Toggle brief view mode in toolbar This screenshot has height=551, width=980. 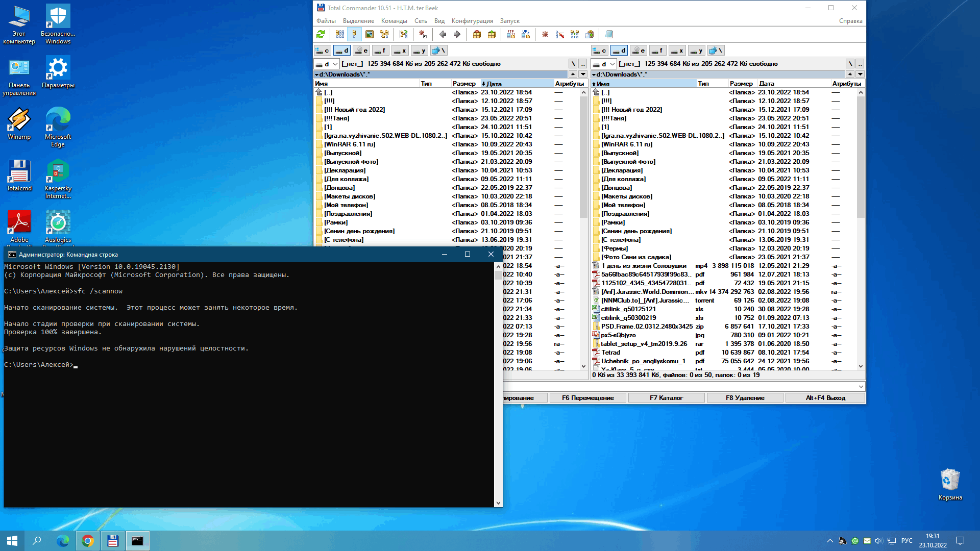[340, 34]
